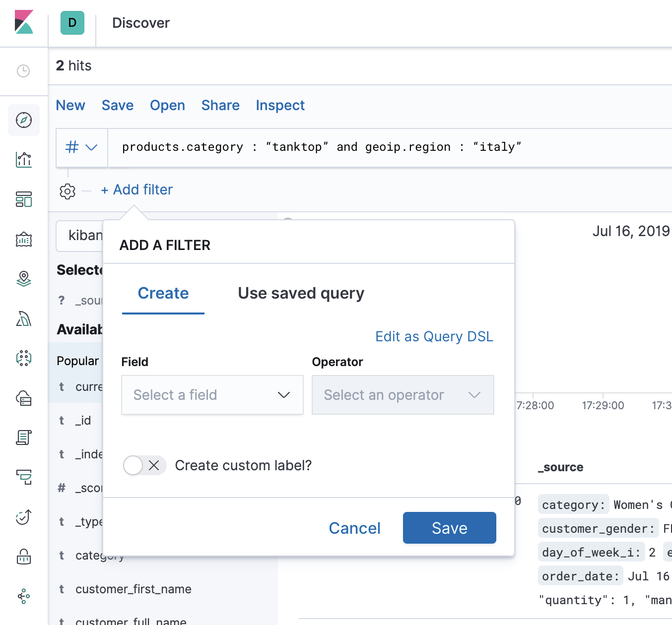Open Machine Learning sidebar icon
This screenshot has height=625, width=672.
click(23, 319)
